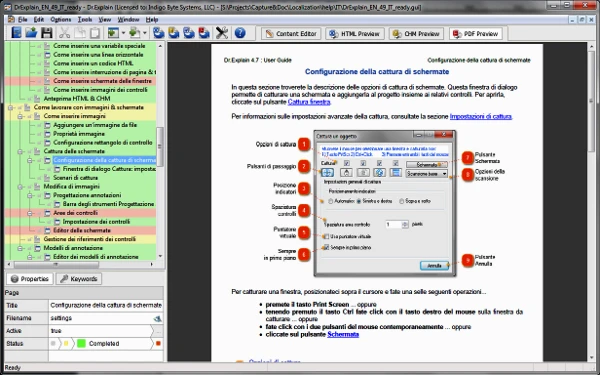Viewport: 600px width, 375px height.
Task: Open the File menu
Action: (23, 20)
